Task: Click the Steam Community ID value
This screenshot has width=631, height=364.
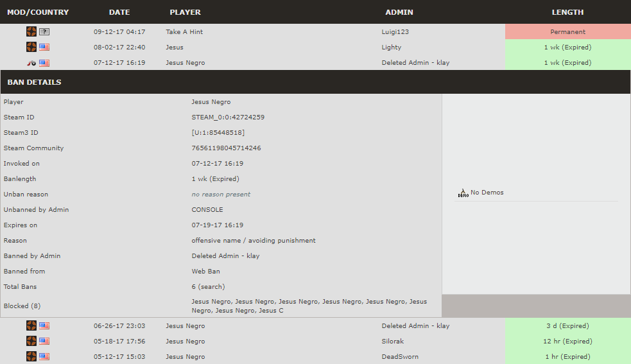Action: [226, 148]
